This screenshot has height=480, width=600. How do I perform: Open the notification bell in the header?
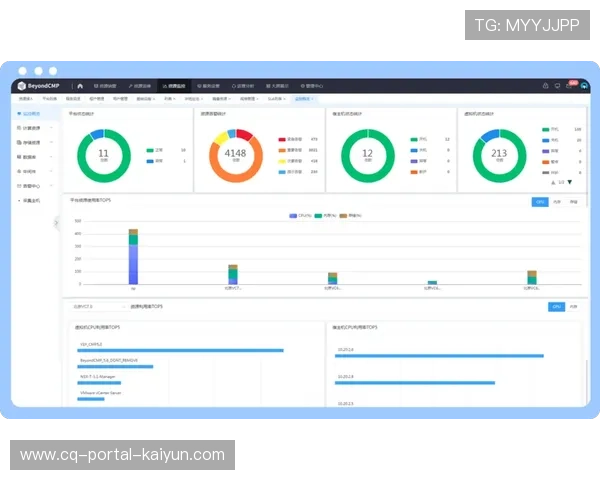[x=545, y=86]
